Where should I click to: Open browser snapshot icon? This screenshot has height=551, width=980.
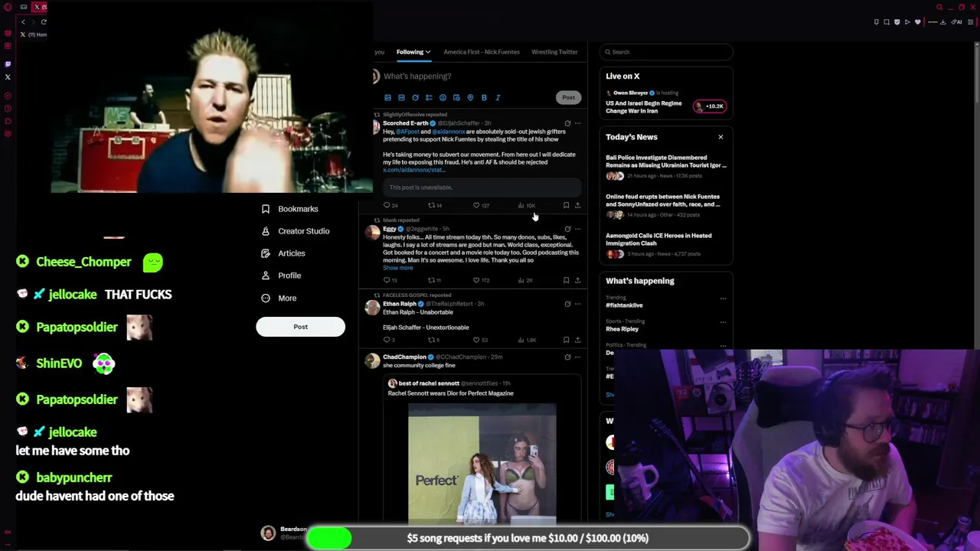click(887, 22)
